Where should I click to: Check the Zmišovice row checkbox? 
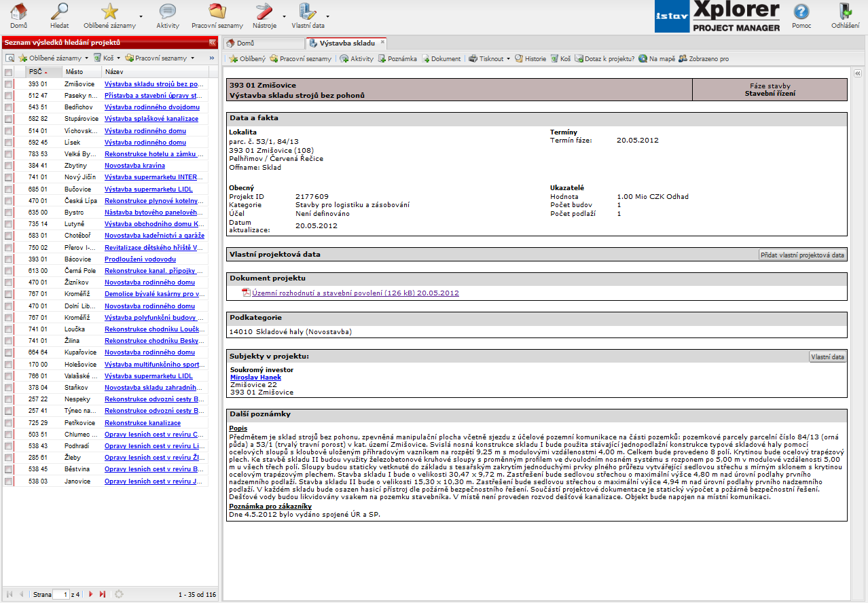[x=8, y=84]
